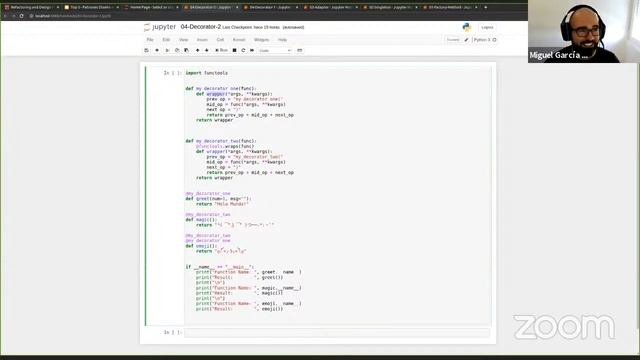Click def greet function definition line
The image size is (640, 360).
218,199
